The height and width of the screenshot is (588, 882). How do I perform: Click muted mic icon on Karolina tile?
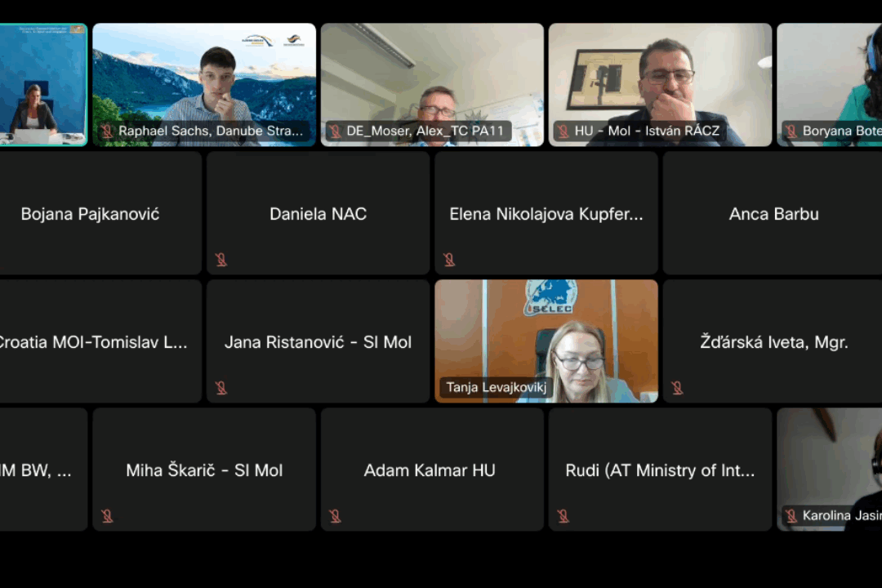[791, 515]
